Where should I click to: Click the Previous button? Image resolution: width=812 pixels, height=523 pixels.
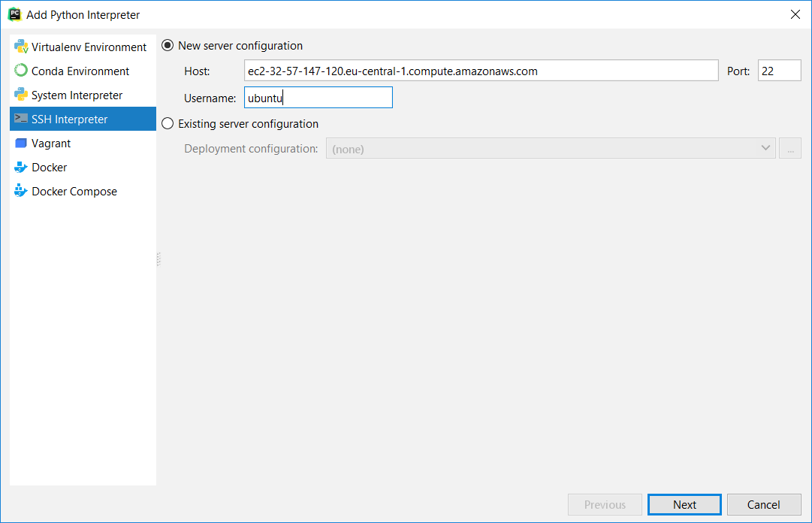(x=605, y=504)
